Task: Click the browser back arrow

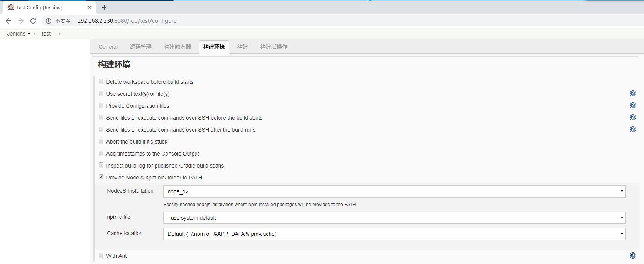Action: [x=8, y=21]
